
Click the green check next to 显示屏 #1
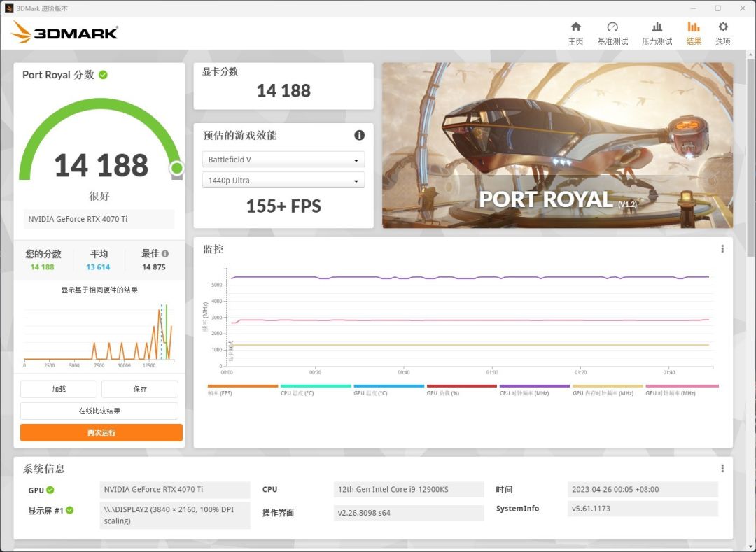pos(70,510)
